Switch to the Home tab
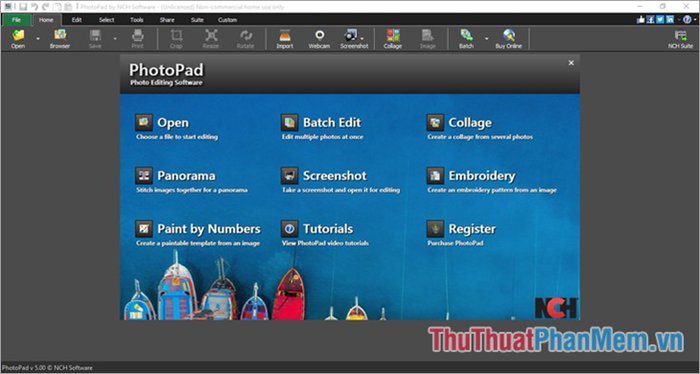 (46, 20)
